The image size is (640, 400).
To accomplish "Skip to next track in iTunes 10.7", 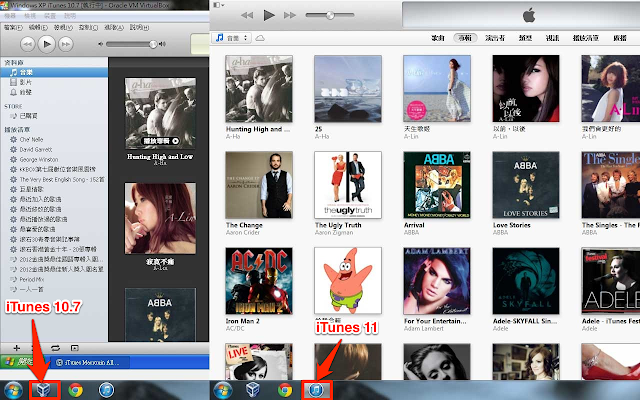I will 66,44.
